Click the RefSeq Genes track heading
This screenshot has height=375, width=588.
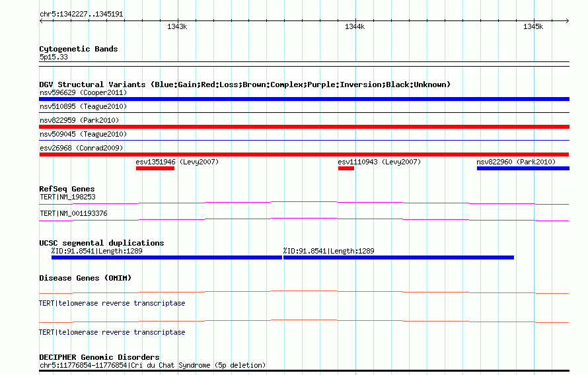(67, 189)
